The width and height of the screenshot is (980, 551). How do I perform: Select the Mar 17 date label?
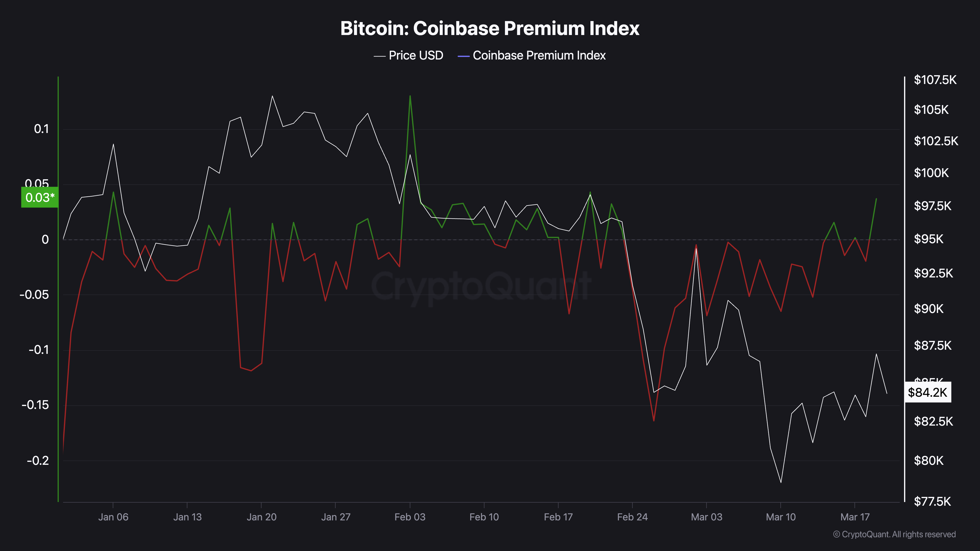pyautogui.click(x=855, y=517)
